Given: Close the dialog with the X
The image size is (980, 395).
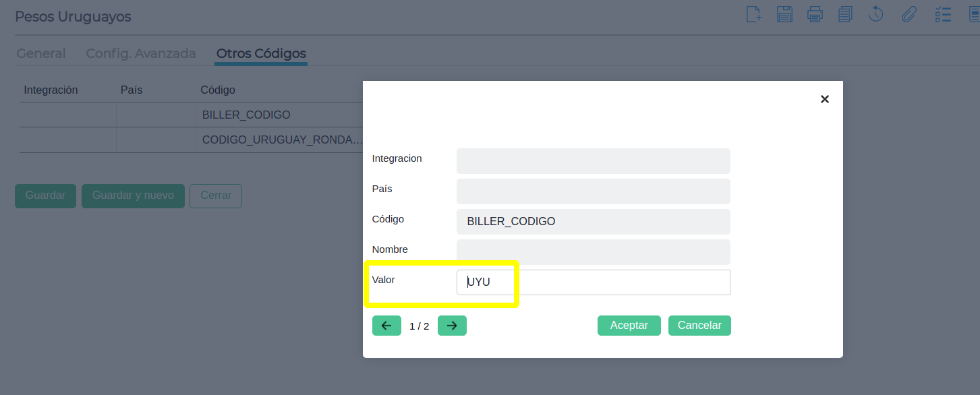Looking at the screenshot, I should tap(824, 99).
